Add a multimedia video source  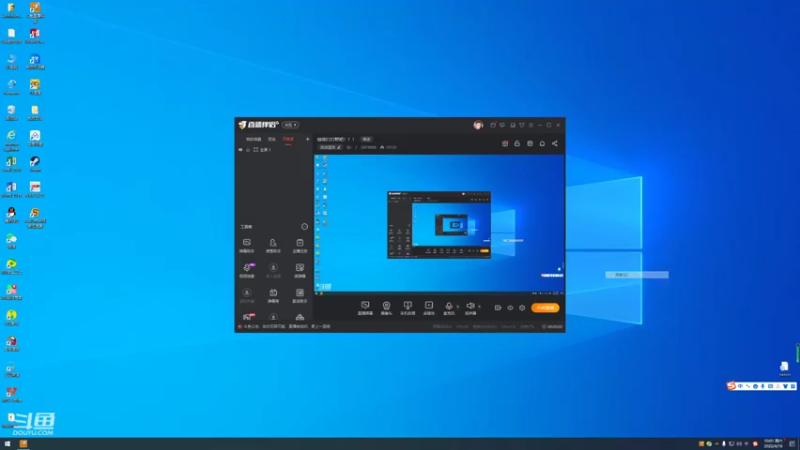pyautogui.click(x=429, y=308)
